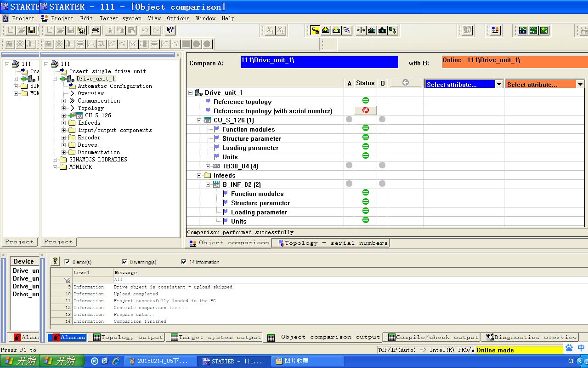Click the red not-equal status button
Image resolution: width=588 pixels, height=368 pixels.
[x=366, y=110]
